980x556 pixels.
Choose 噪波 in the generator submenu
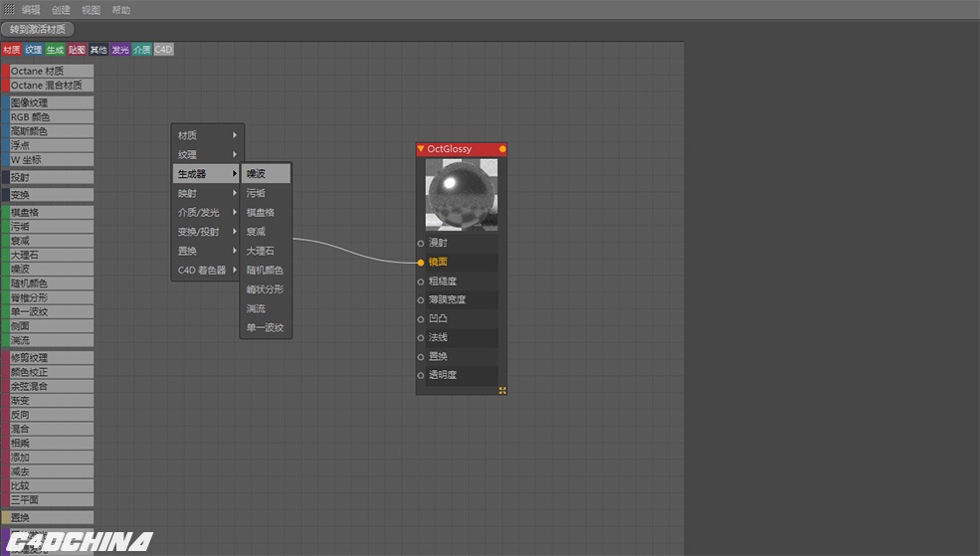[x=266, y=174]
